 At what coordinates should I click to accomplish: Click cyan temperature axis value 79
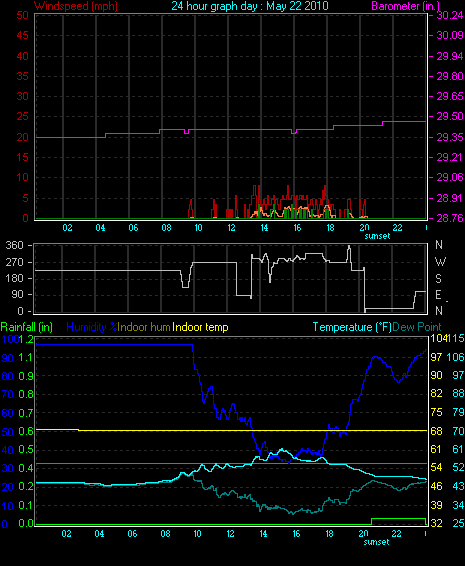pyautogui.click(x=458, y=412)
